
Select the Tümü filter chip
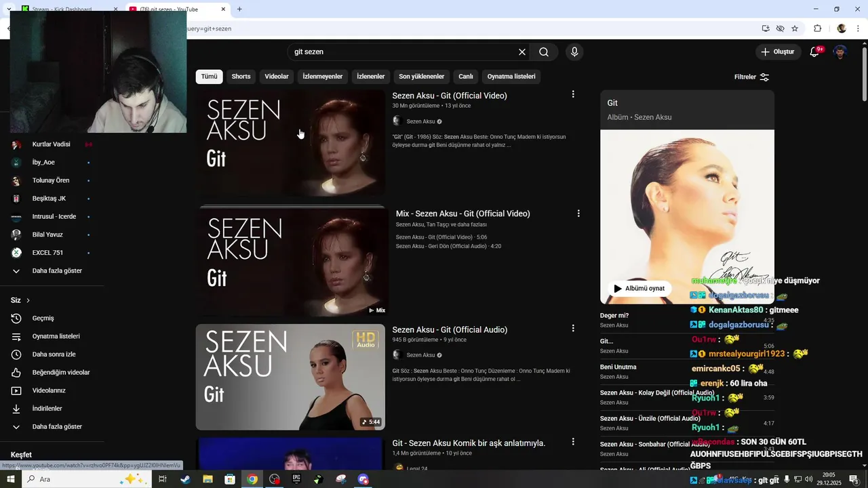[x=209, y=77]
